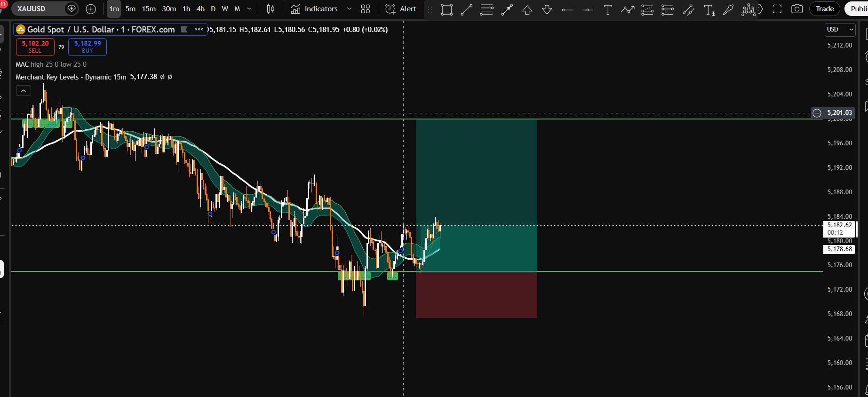Add symbol to compare with plus icon
The width and height of the screenshot is (868, 397).
coord(91,9)
